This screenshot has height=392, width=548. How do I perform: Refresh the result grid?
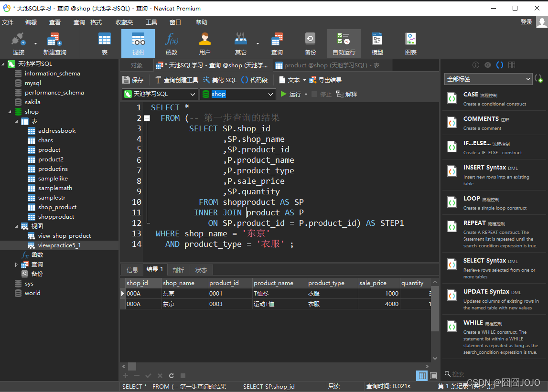click(x=171, y=376)
